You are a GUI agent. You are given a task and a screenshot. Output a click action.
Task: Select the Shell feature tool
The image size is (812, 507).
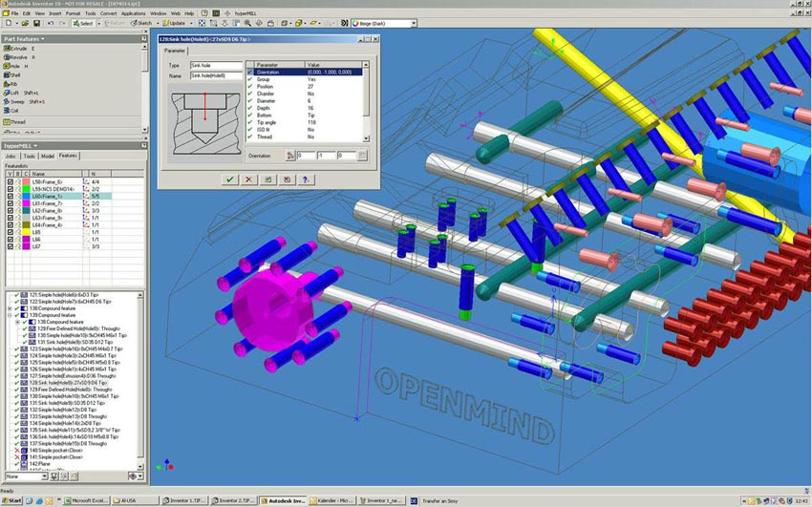click(12, 75)
